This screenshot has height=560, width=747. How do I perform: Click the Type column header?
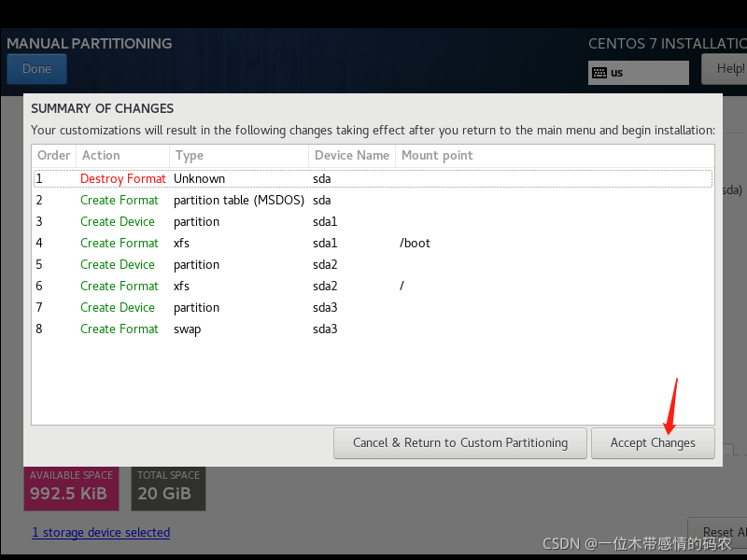[190, 156]
